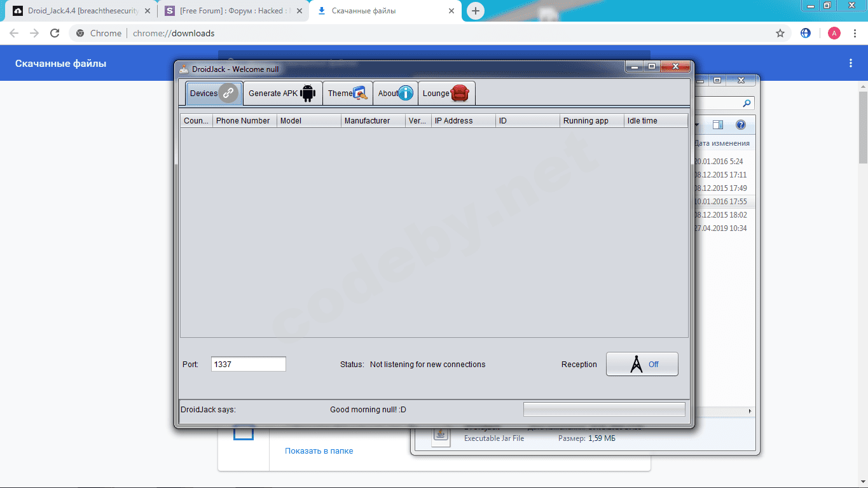Click the truncated Version column header
Screen dimensions: 868x488
click(x=418, y=120)
